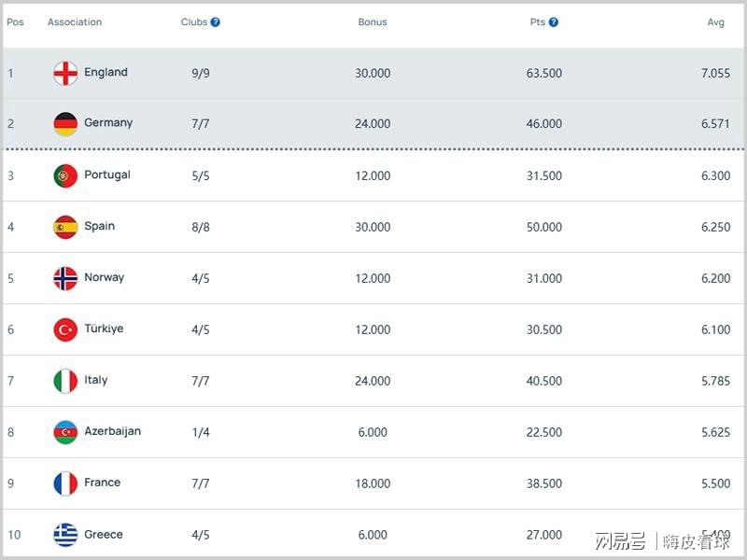
Task: Click the Portugal flag icon
Action: (65, 175)
